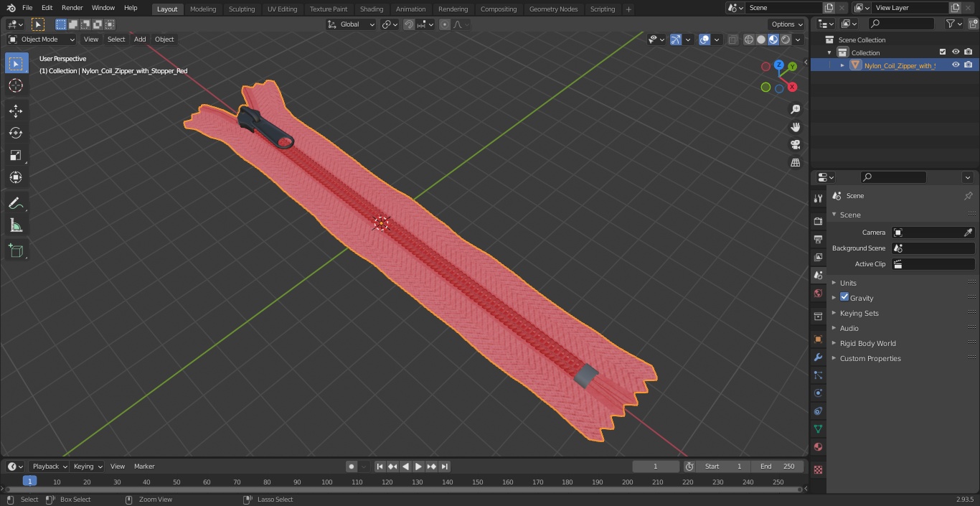This screenshot has width=980, height=506.
Task: Open the Texture properties tab
Action: tap(818, 469)
